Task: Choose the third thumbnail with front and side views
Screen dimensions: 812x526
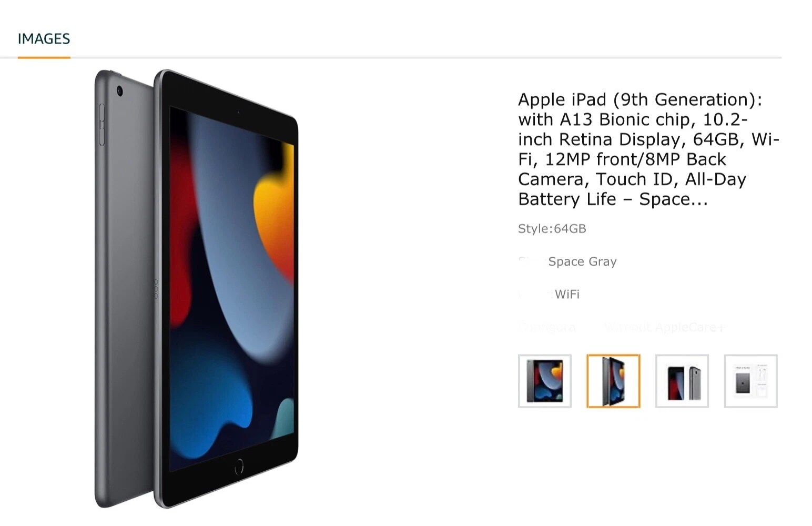Action: (x=682, y=381)
